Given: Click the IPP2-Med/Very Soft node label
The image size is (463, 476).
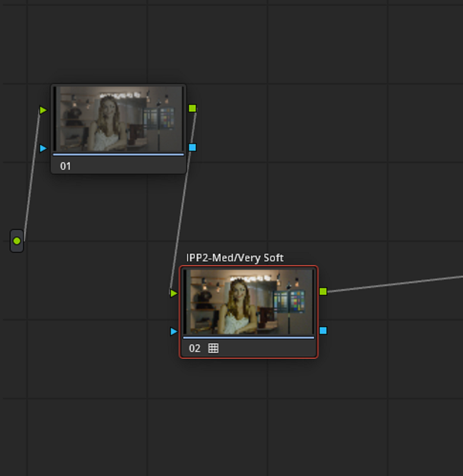Looking at the screenshot, I should (234, 258).
